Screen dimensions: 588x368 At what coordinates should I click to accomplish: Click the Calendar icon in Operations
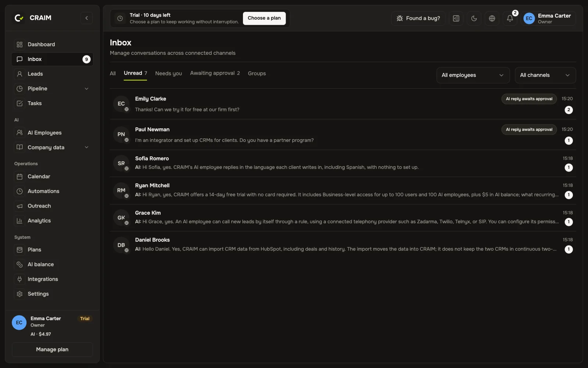tap(19, 177)
